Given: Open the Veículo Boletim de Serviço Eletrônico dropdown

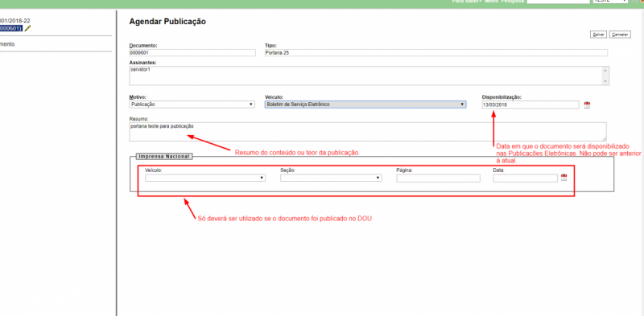Looking at the screenshot, I should 365,105.
